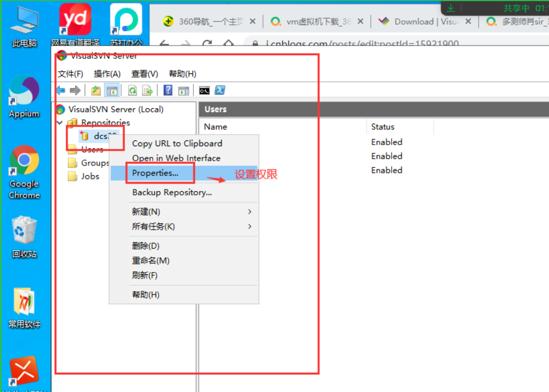
Task: Click the Refresh toolbar icon
Action: pos(132,91)
